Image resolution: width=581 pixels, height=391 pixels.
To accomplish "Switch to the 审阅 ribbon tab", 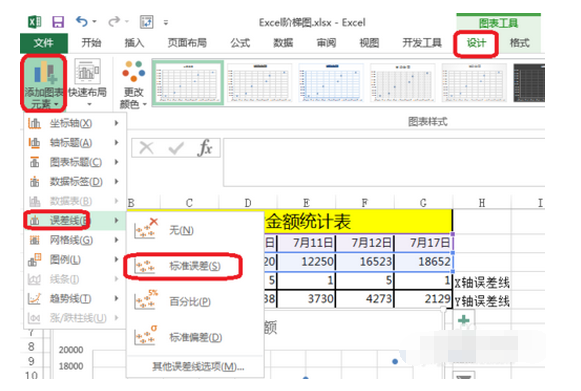I will click(326, 43).
